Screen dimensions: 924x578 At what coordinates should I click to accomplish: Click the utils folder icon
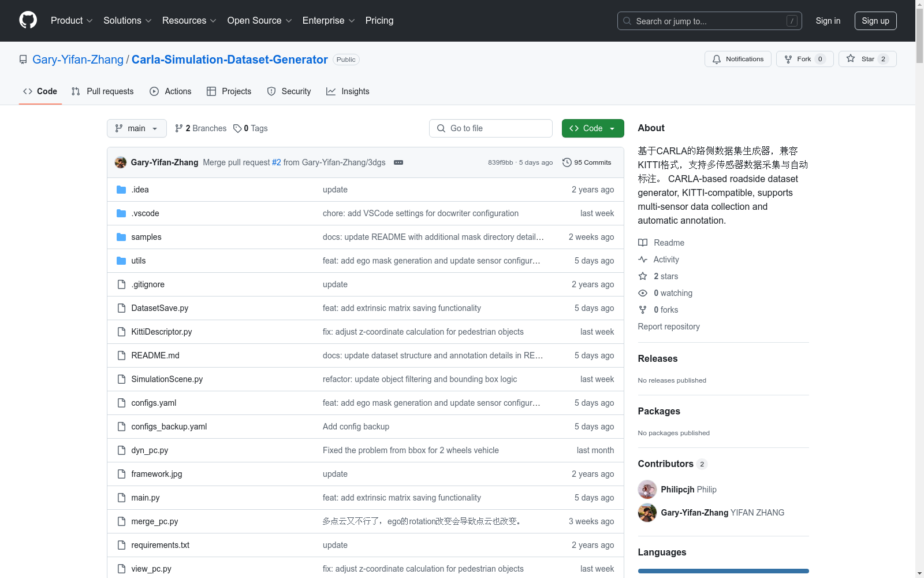click(121, 261)
